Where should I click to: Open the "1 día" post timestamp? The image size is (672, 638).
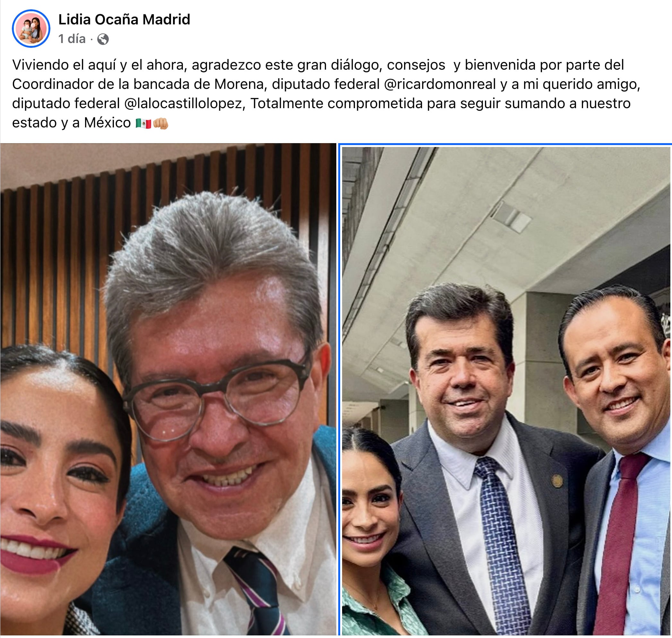click(72, 39)
